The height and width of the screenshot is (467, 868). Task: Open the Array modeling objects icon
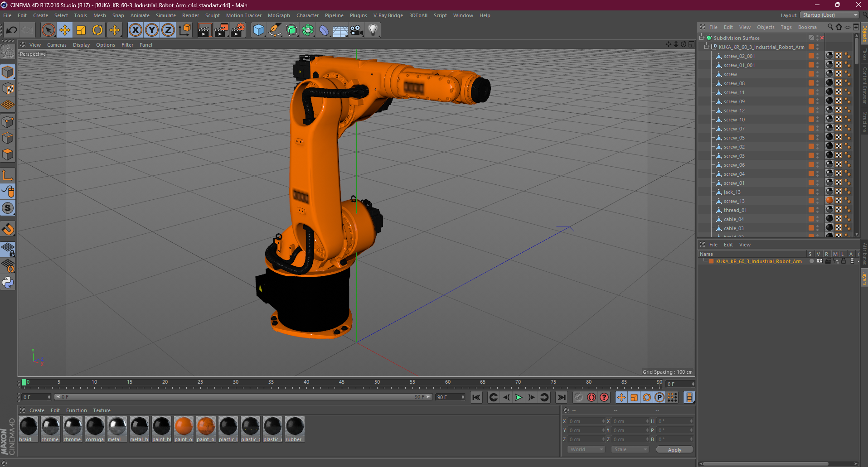coord(308,30)
